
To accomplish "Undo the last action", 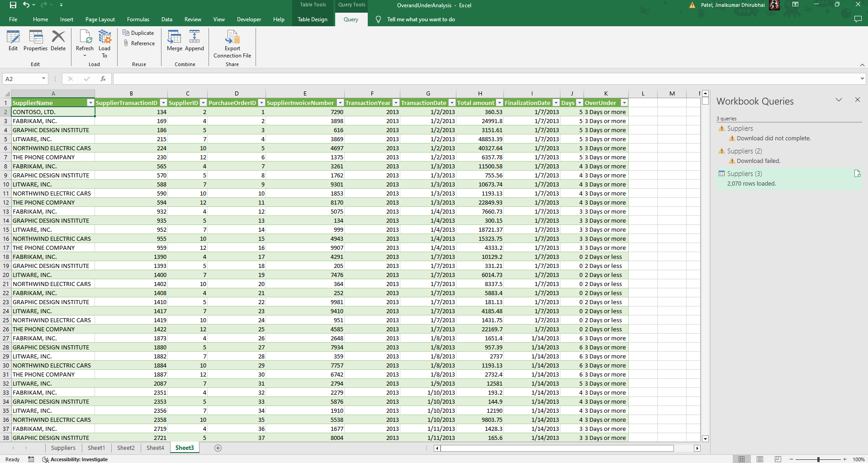I will [26, 5].
